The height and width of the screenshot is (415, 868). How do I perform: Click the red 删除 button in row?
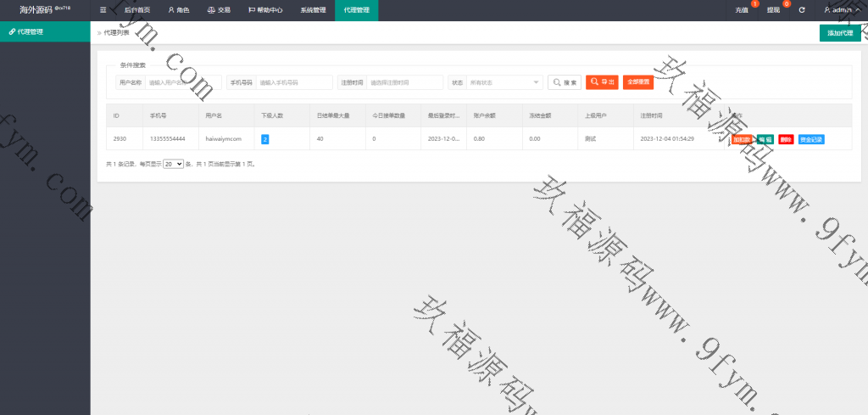[786, 139]
